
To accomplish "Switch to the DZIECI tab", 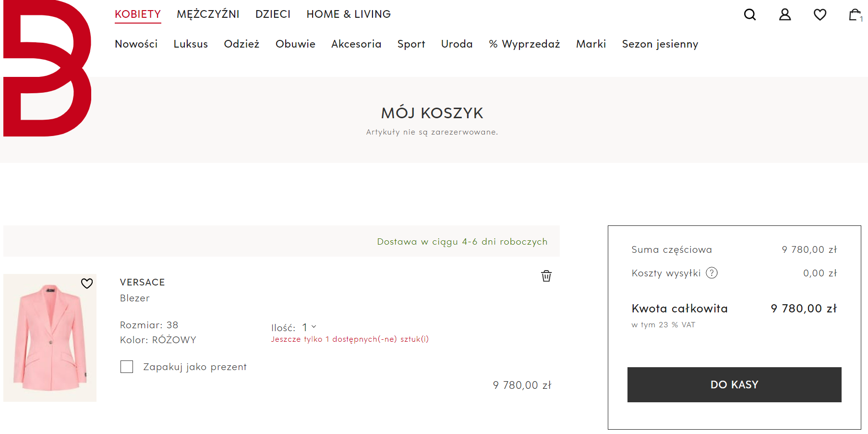I will (x=273, y=14).
